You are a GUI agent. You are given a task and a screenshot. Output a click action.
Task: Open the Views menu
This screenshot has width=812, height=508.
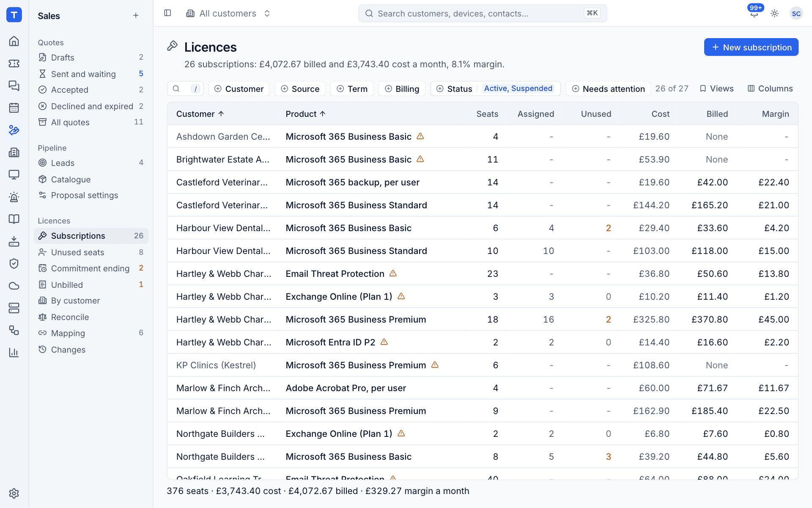717,88
